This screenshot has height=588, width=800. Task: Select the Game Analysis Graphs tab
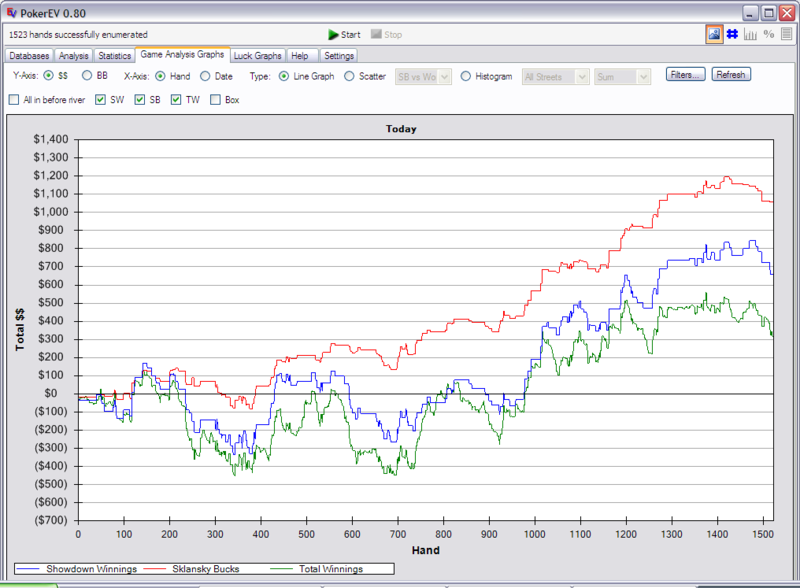pyautogui.click(x=182, y=54)
